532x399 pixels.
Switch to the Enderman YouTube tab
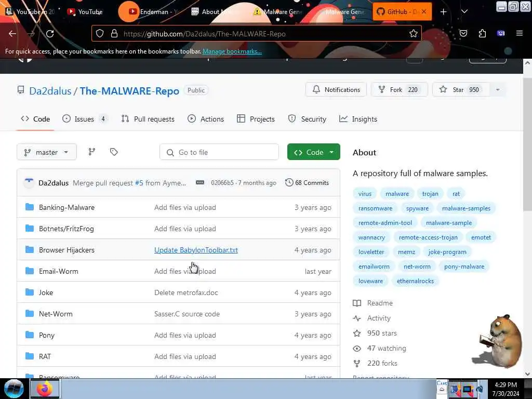point(154,12)
